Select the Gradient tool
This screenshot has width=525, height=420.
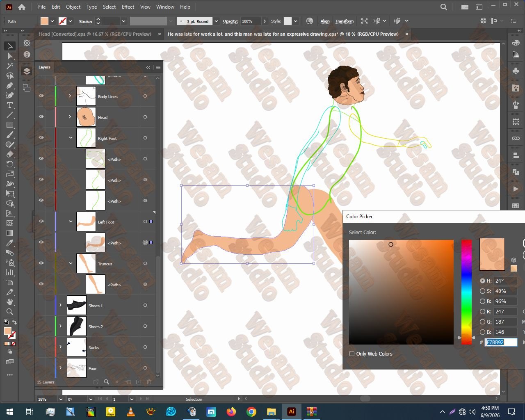click(x=10, y=233)
